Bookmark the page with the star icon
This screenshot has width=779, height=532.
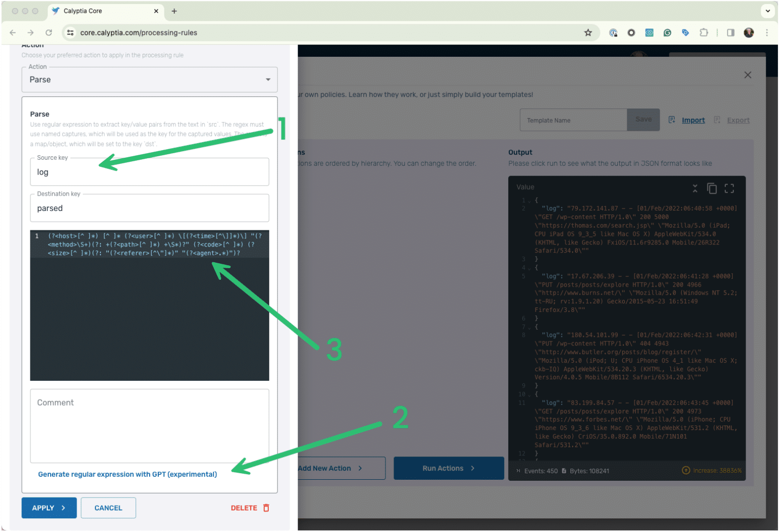pyautogui.click(x=588, y=32)
